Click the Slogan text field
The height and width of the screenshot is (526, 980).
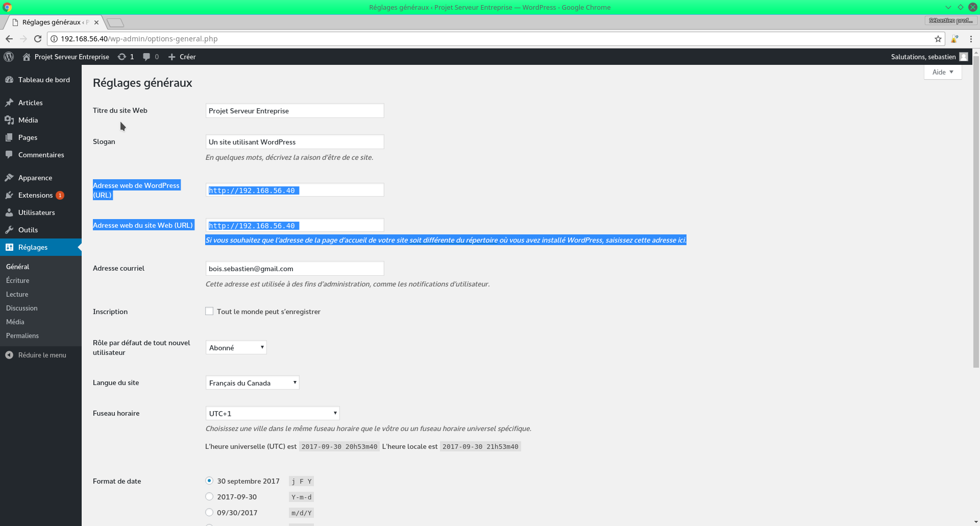(295, 142)
